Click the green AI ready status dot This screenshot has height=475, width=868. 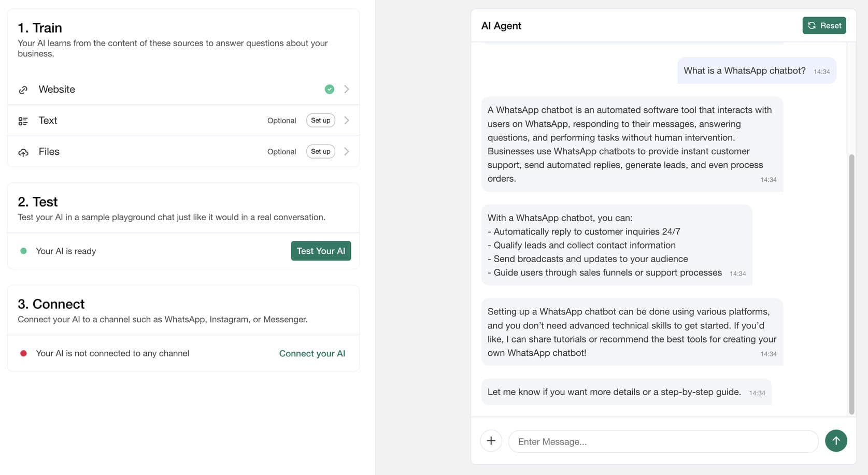pyautogui.click(x=23, y=251)
